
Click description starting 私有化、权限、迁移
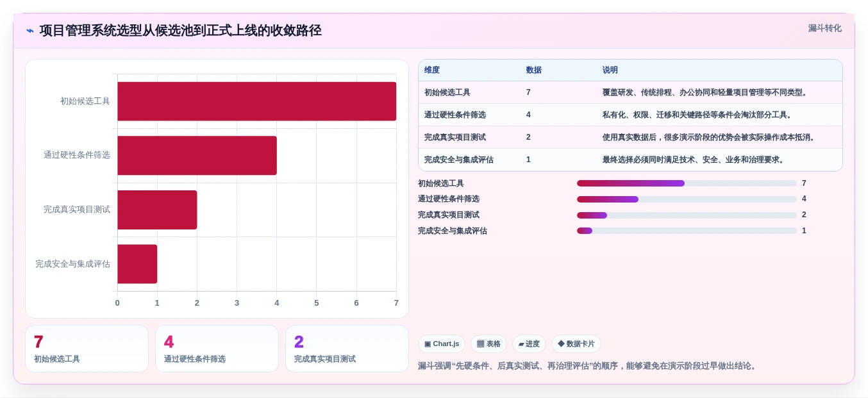point(699,115)
